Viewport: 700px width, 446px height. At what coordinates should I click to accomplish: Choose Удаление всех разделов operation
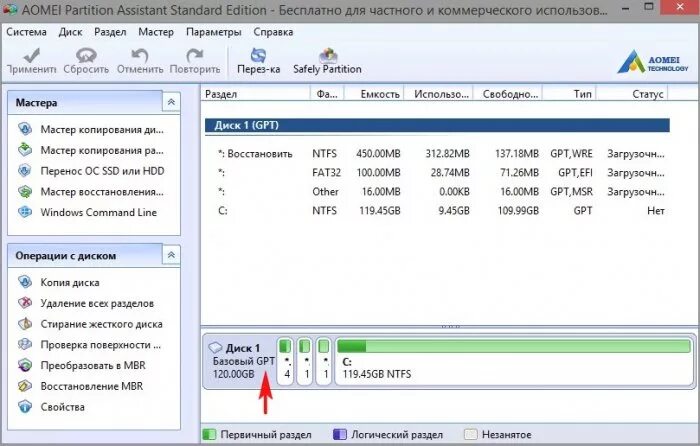pos(86,303)
